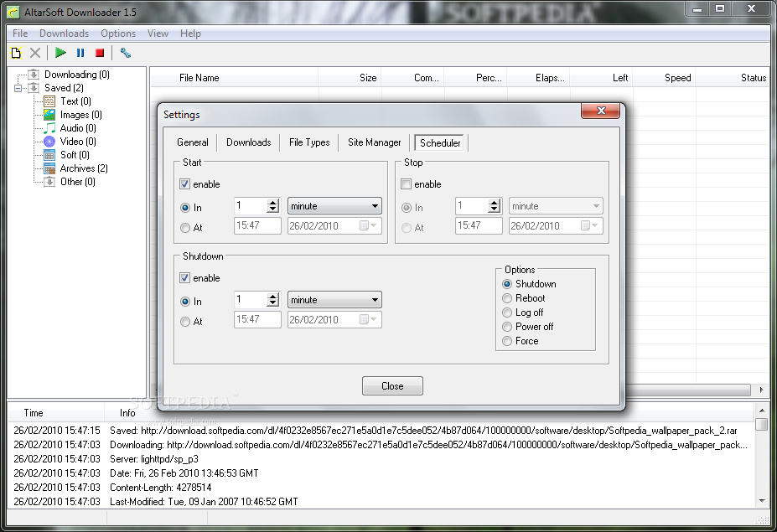Screen dimensions: 777x532
Task: Open settings via the wrench toolbar icon
Action: point(126,53)
